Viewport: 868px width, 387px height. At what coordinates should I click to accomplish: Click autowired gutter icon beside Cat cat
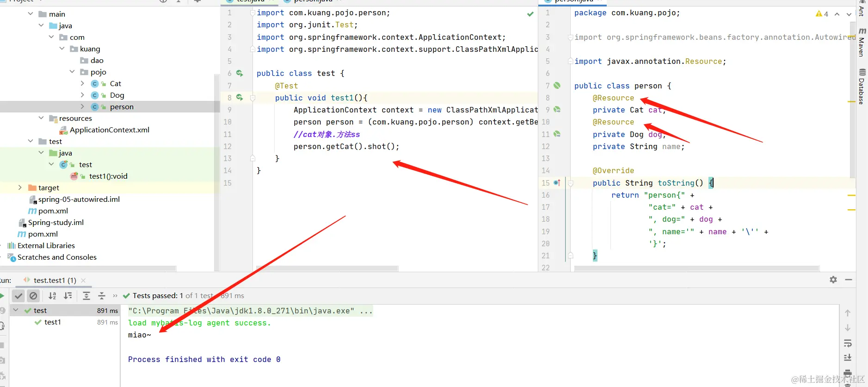click(557, 110)
